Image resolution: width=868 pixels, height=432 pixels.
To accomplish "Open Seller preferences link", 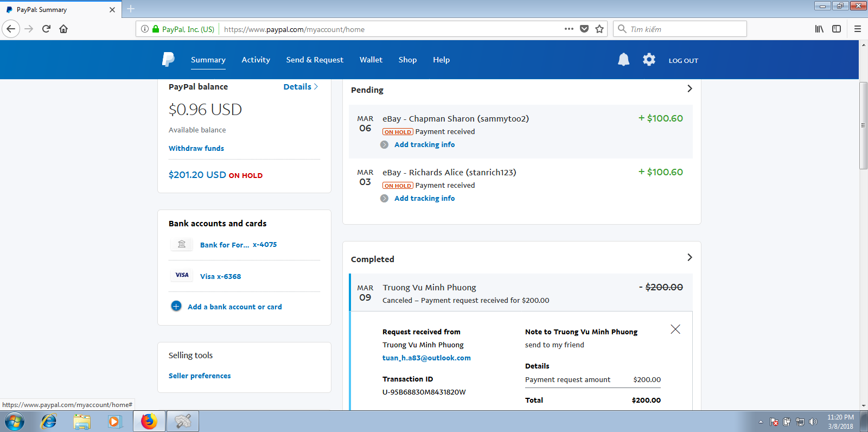I will 200,376.
